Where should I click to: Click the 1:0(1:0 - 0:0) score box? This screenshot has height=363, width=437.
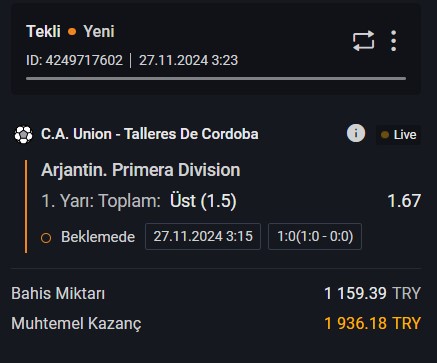[315, 236]
